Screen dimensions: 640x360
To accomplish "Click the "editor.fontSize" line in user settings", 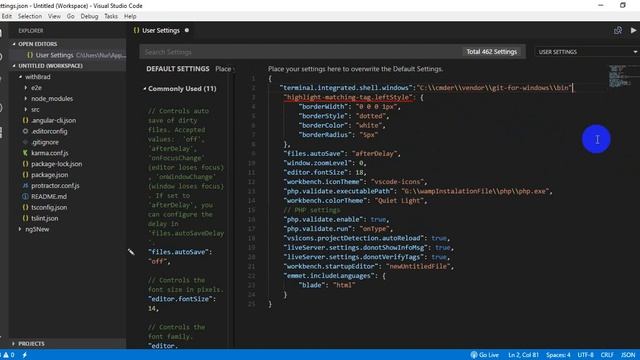I will [325, 172].
